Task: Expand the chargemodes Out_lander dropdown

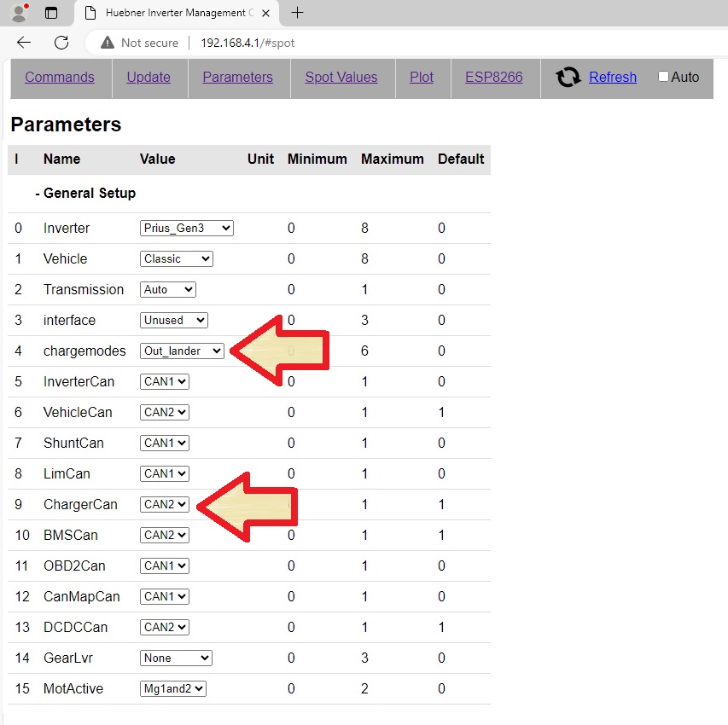Action: click(x=182, y=351)
